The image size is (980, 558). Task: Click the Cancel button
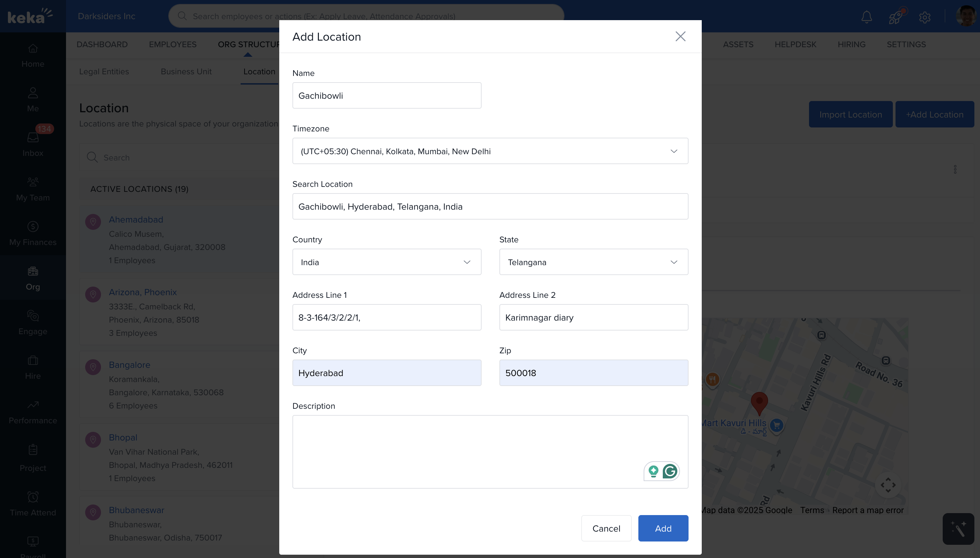pyautogui.click(x=606, y=529)
